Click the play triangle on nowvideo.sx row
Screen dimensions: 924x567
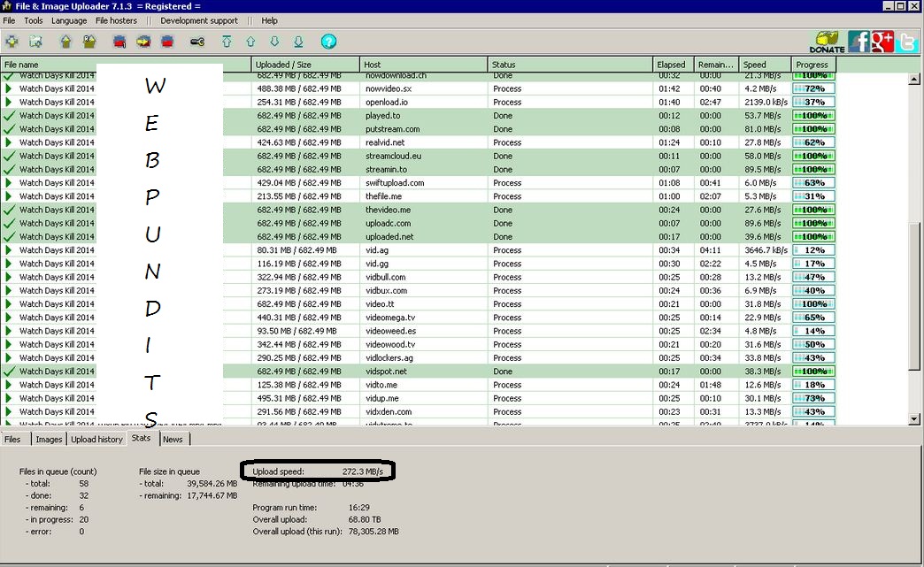click(8, 88)
